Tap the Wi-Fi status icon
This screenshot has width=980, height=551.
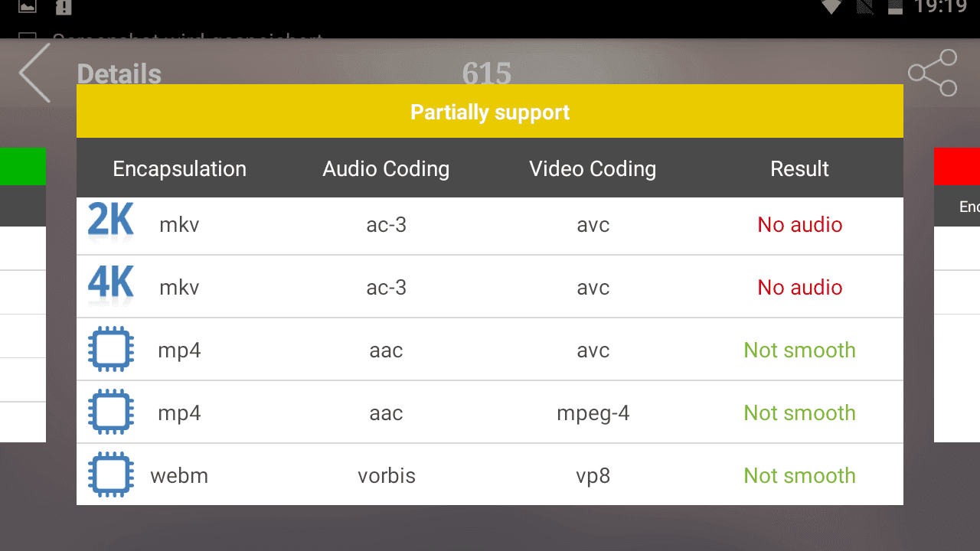click(831, 7)
